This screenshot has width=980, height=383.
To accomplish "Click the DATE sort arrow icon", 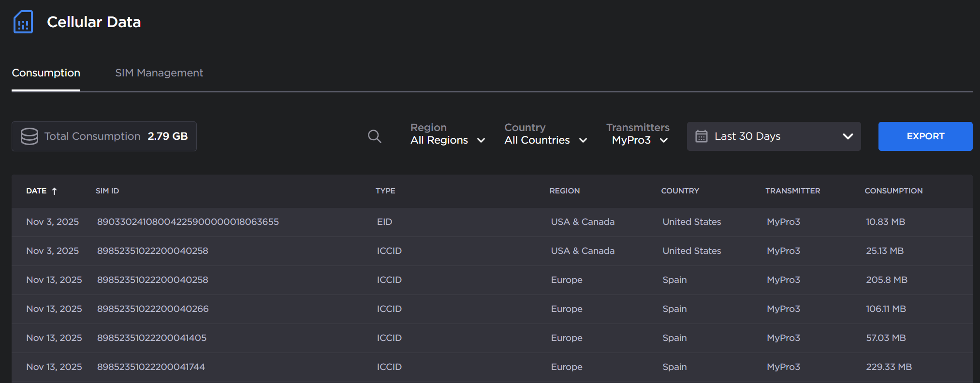I will click(x=55, y=191).
